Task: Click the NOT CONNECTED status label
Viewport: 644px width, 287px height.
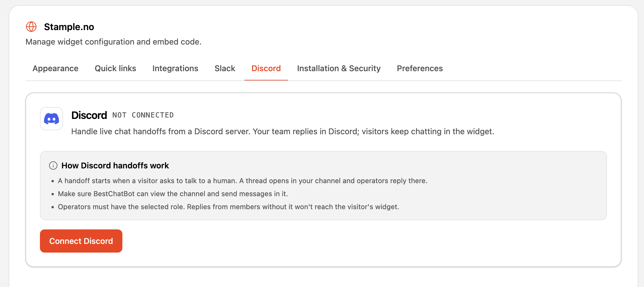Action: coord(143,115)
